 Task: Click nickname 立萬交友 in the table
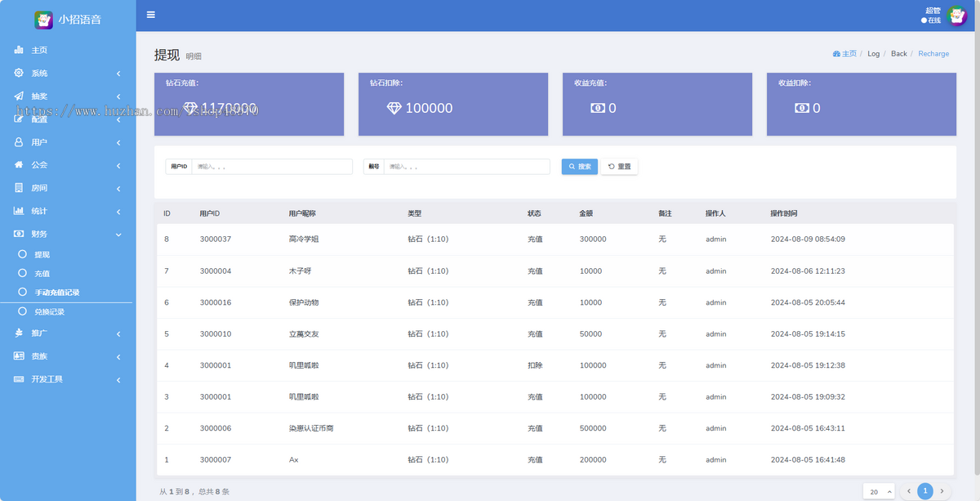(304, 334)
